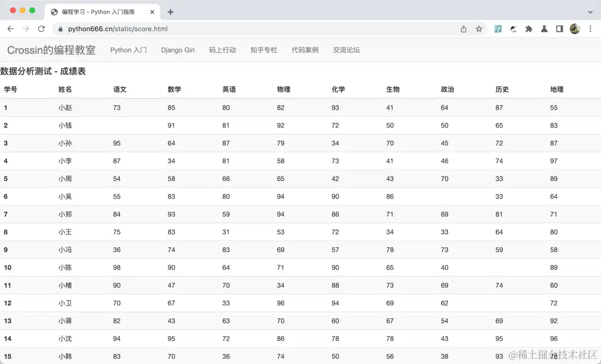Click the 历史 column header
The height and width of the screenshot is (364, 601).
502,89
